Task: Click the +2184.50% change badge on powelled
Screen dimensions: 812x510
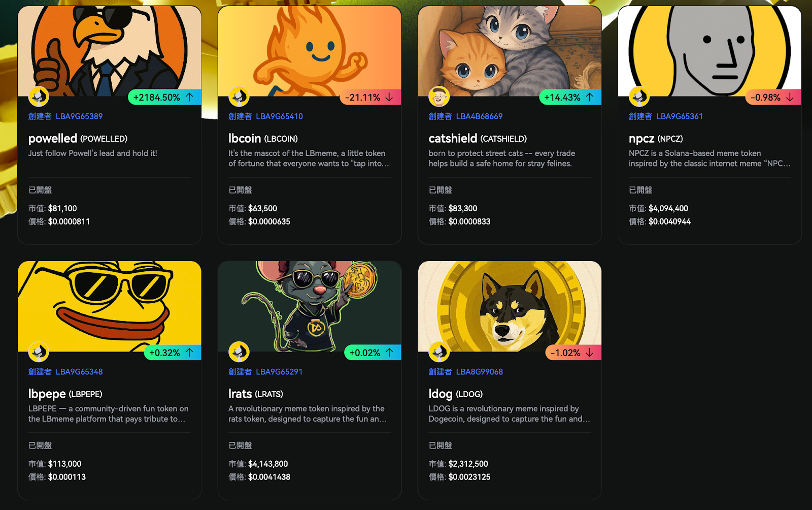Action: pos(164,97)
